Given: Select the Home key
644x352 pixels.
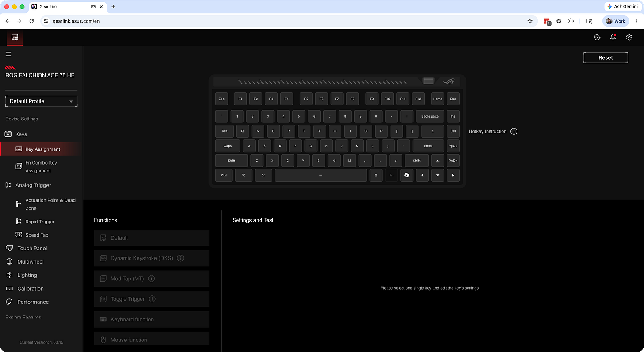Looking at the screenshot, I should [x=437, y=99].
